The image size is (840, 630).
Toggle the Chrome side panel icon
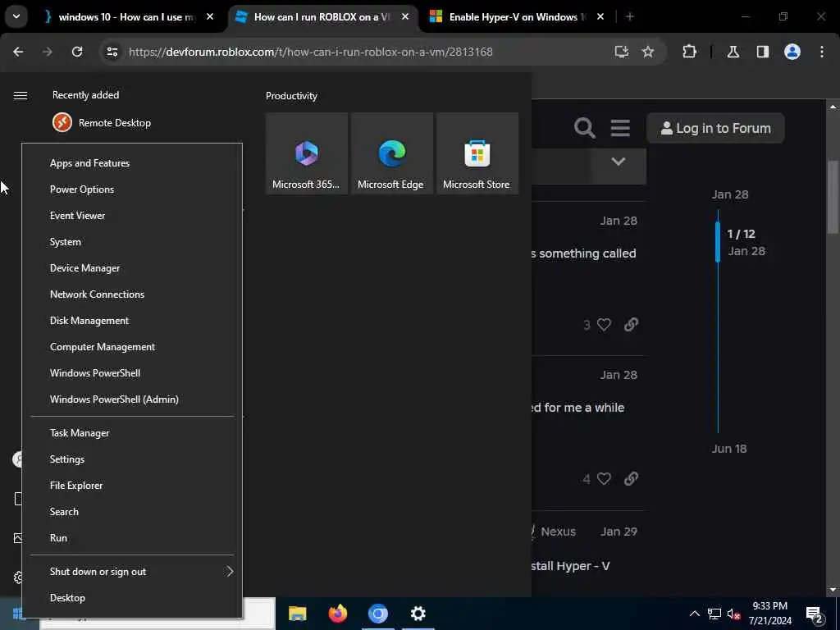point(763,52)
